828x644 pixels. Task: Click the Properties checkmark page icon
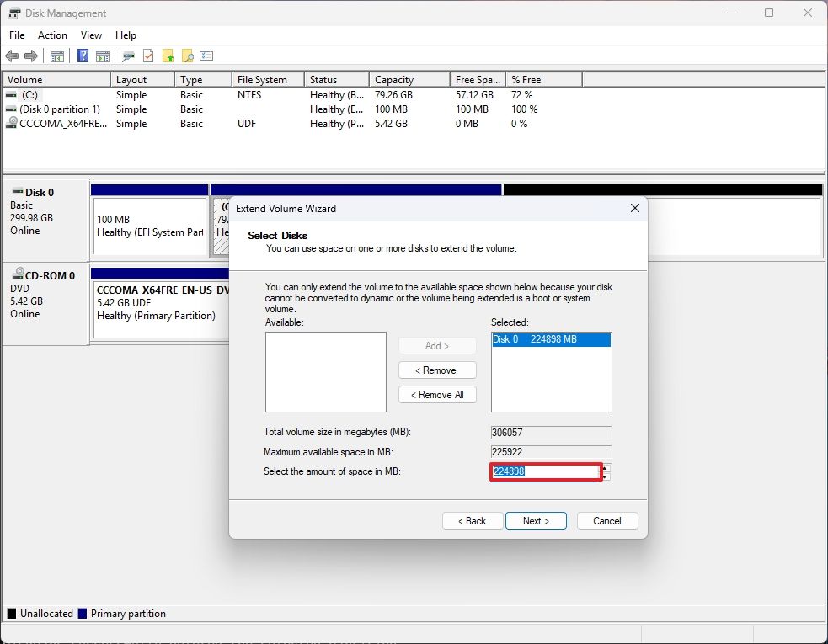pyautogui.click(x=148, y=56)
